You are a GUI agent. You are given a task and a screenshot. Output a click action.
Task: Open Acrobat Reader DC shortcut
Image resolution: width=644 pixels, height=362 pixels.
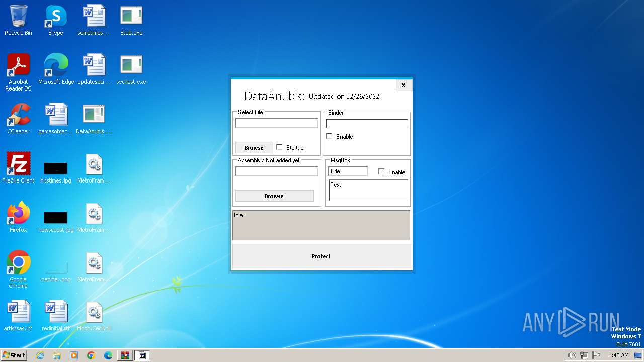(18, 72)
